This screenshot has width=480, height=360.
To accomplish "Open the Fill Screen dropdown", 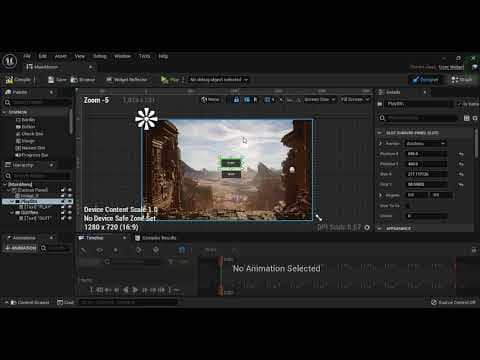I will tap(355, 99).
